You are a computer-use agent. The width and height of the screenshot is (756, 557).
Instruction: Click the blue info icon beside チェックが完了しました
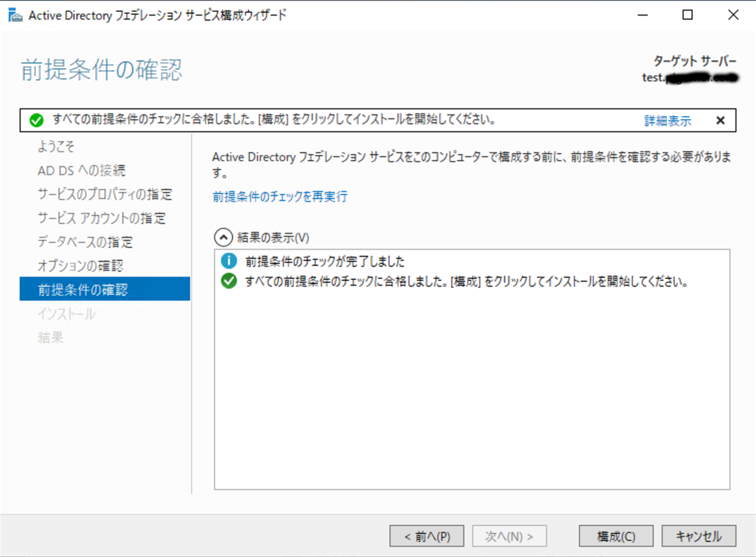click(x=227, y=260)
